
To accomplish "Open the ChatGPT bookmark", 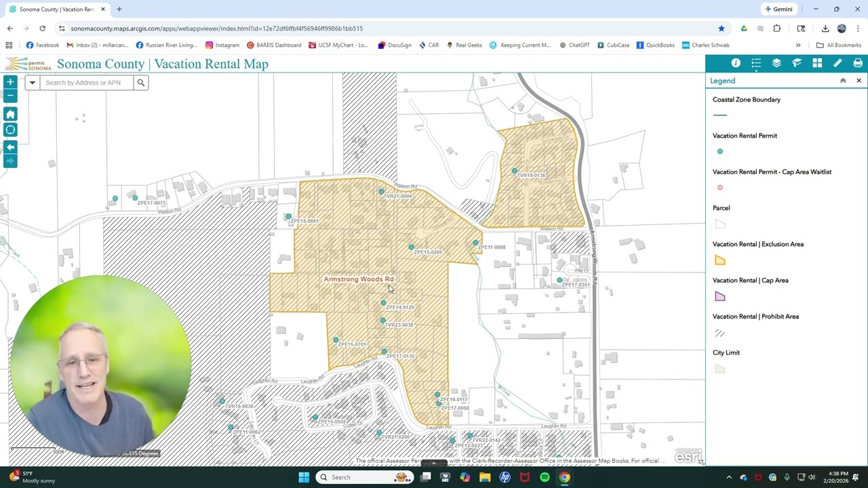I will (574, 45).
